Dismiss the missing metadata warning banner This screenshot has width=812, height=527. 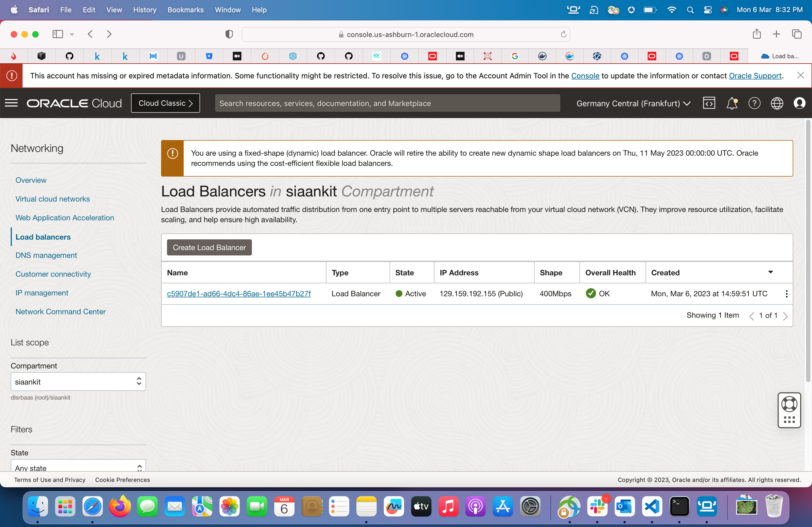pos(800,75)
